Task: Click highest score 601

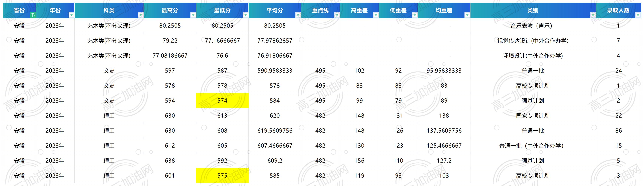Action: 170,176
